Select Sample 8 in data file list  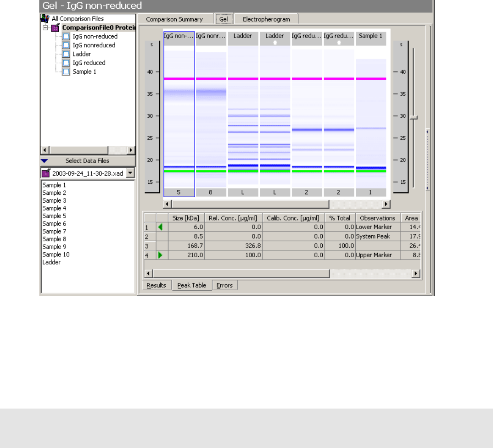pyautogui.click(x=54, y=239)
